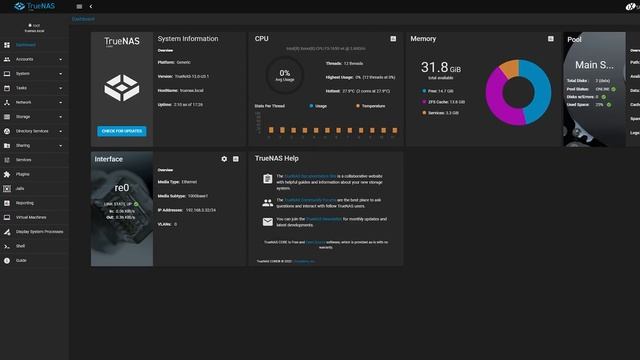Follow the TrueNAS Newsletter link
This screenshot has width=640, height=360.
click(324, 219)
